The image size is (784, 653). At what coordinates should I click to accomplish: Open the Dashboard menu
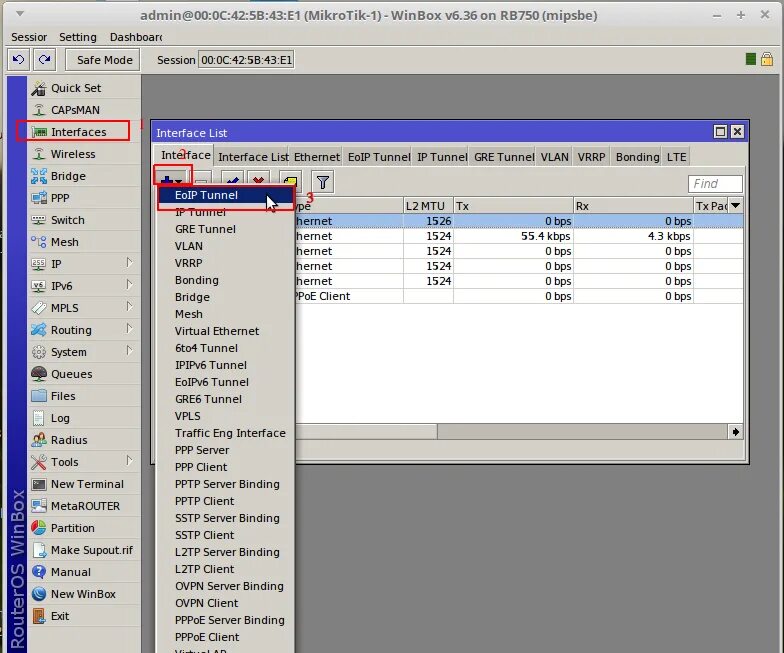pos(136,37)
